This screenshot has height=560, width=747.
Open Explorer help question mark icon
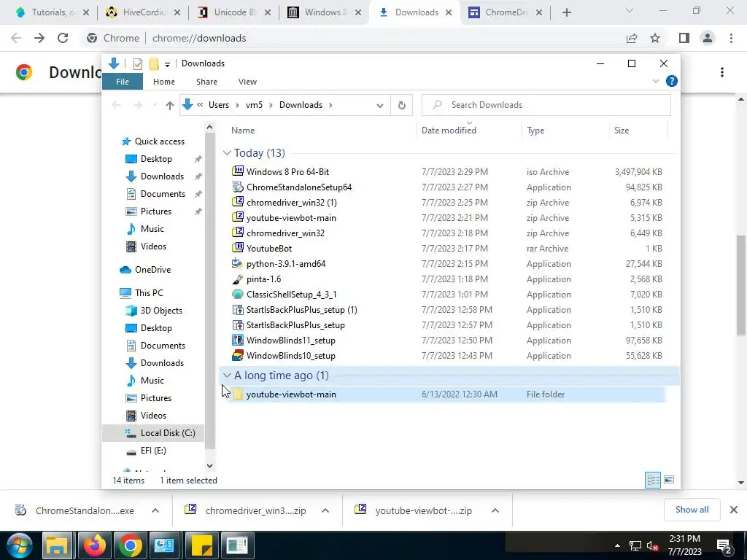point(671,81)
